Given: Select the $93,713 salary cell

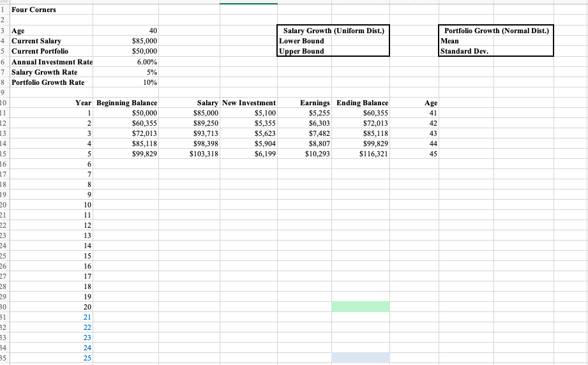Looking at the screenshot, I should [x=189, y=133].
